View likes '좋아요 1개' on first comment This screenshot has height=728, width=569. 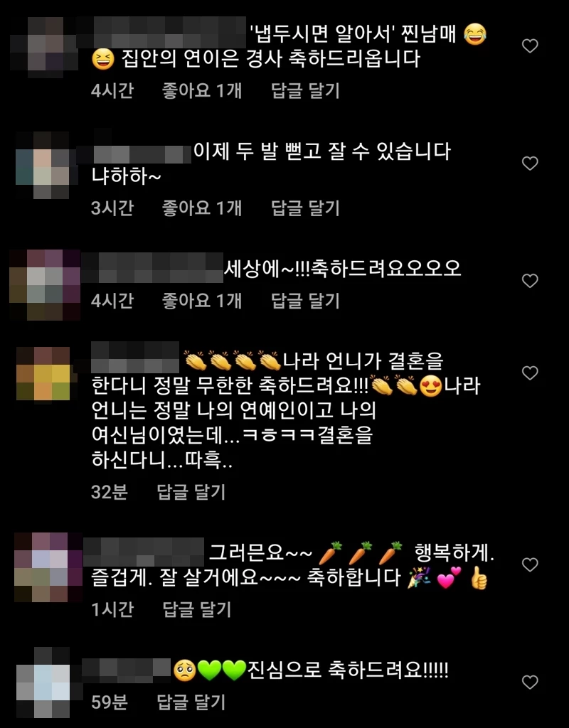(201, 90)
